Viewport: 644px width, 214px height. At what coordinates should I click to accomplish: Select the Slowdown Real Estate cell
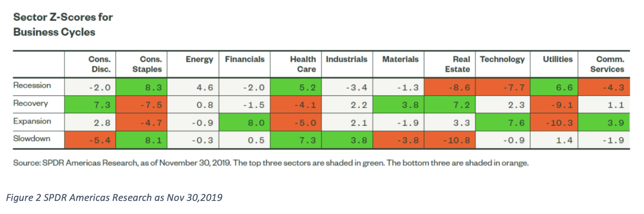pos(450,140)
